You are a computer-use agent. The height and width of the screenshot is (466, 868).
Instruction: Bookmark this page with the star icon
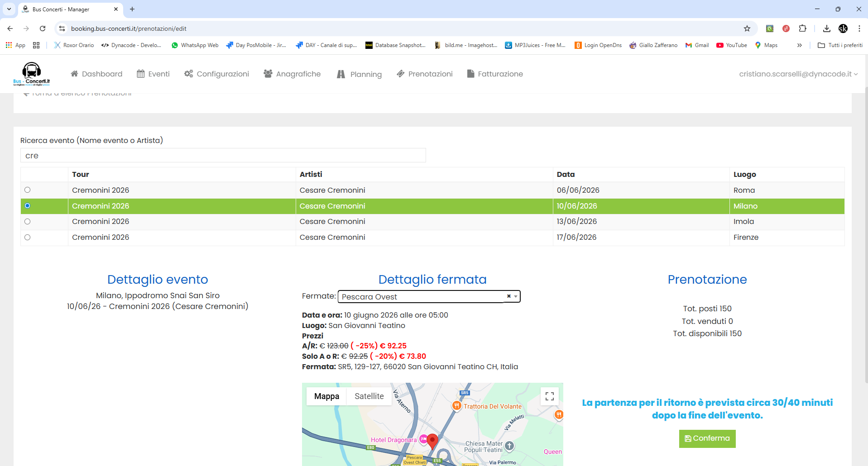pyautogui.click(x=747, y=29)
